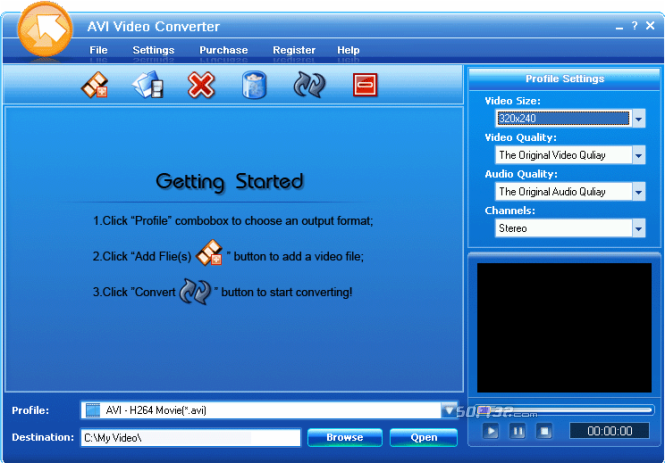The image size is (665, 463).
Task: Pause the video preview
Action: pyautogui.click(x=518, y=432)
